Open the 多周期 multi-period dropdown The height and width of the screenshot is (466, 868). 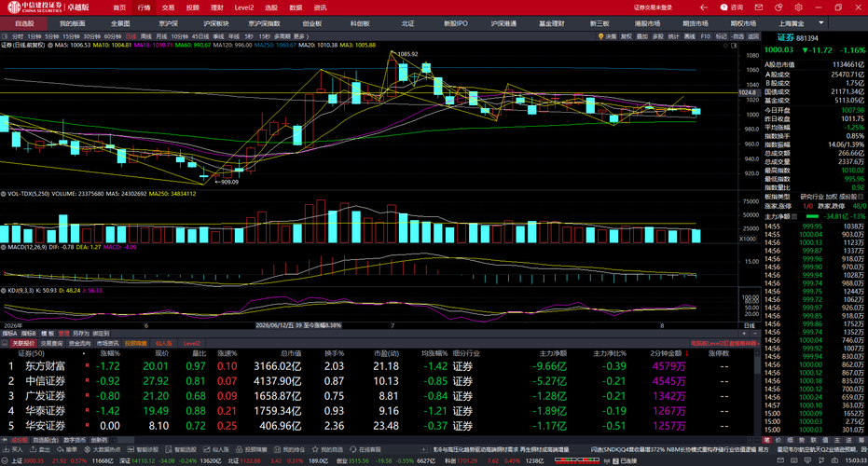click(x=282, y=36)
